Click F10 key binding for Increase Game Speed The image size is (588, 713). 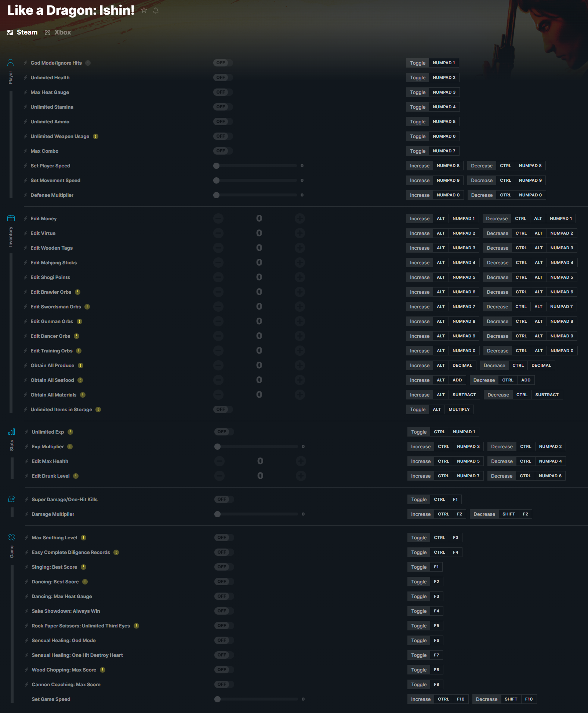tap(461, 699)
